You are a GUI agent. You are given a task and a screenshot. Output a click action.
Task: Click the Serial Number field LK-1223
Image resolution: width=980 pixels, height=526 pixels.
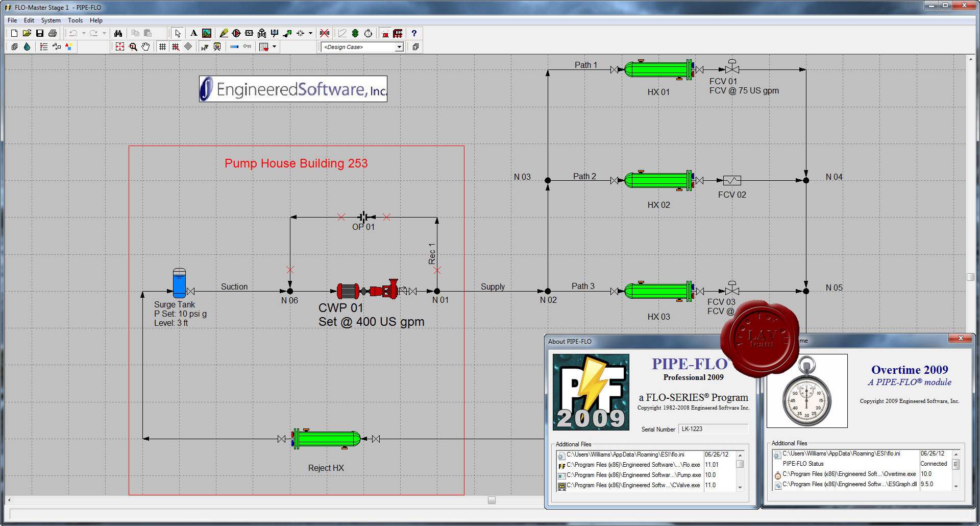(x=713, y=429)
